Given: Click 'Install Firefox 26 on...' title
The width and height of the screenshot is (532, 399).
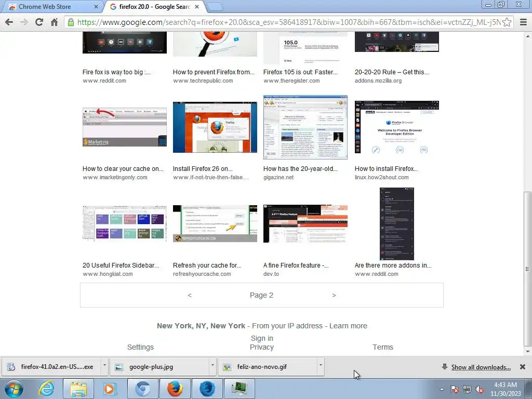Looking at the screenshot, I should [x=203, y=169].
